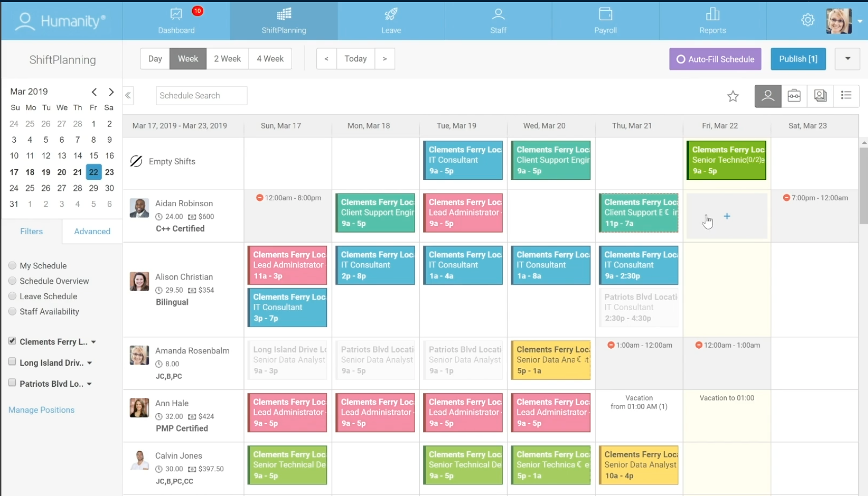Uncheck the Clements Ferry location checkbox
The height and width of the screenshot is (496, 868).
click(x=12, y=341)
